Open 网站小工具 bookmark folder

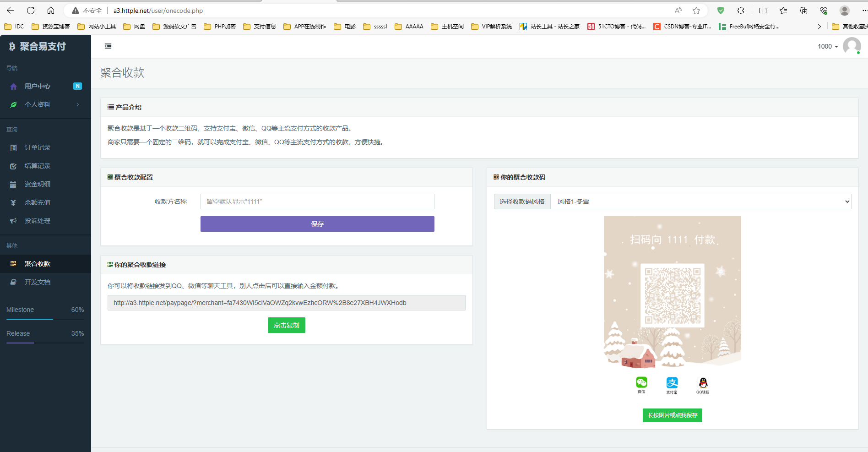click(x=97, y=27)
